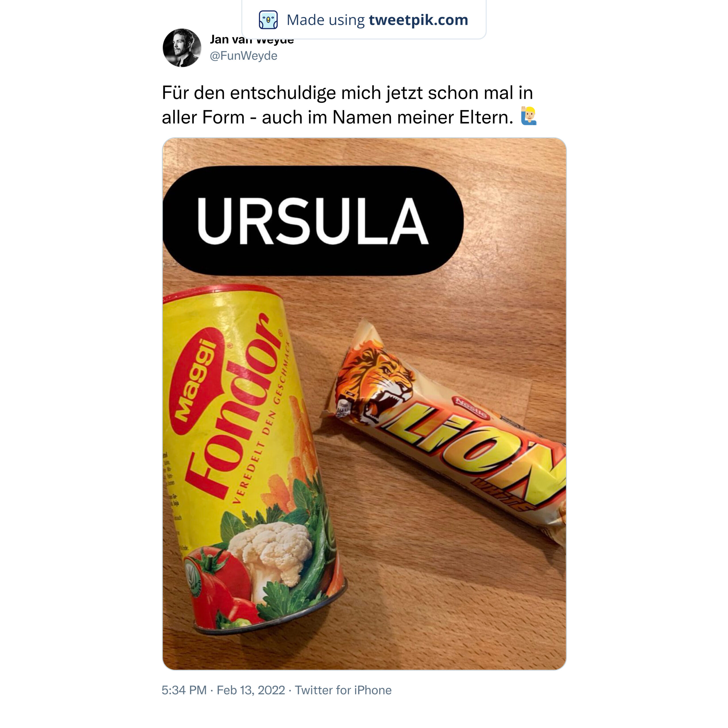Click the black URSULA label overlay
This screenshot has width=728, height=728.
pyautogui.click(x=312, y=221)
